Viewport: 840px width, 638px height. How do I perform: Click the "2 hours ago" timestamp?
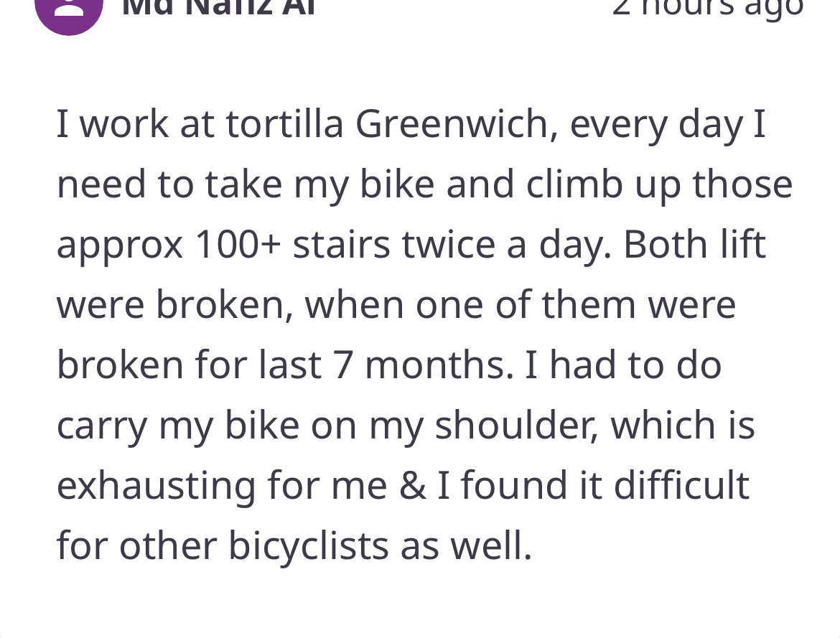pos(707,7)
